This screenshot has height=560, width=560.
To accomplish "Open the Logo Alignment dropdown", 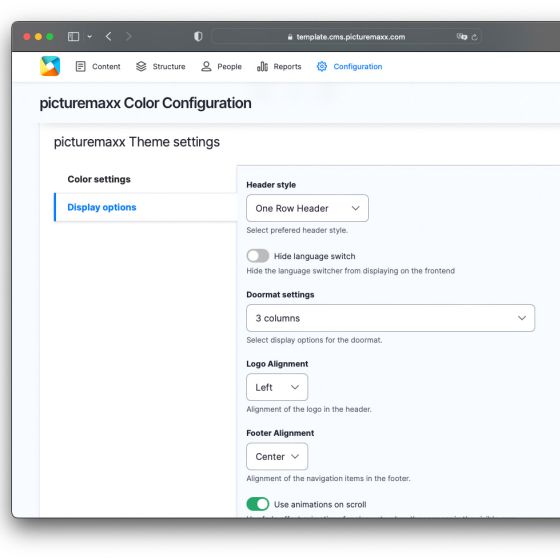I will (x=277, y=387).
